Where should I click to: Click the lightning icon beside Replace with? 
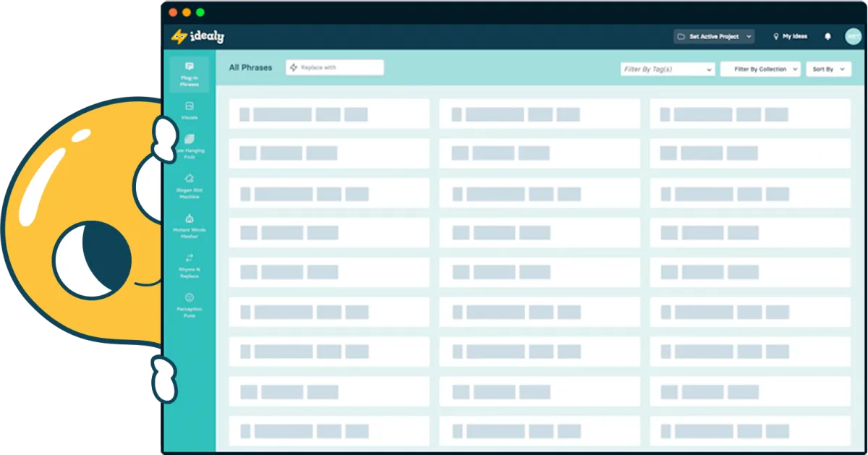pos(293,67)
